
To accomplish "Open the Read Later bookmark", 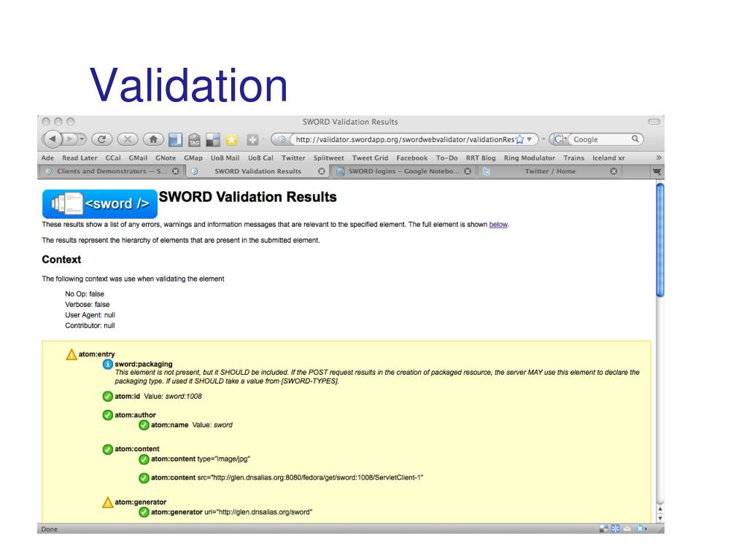I will 80,157.
